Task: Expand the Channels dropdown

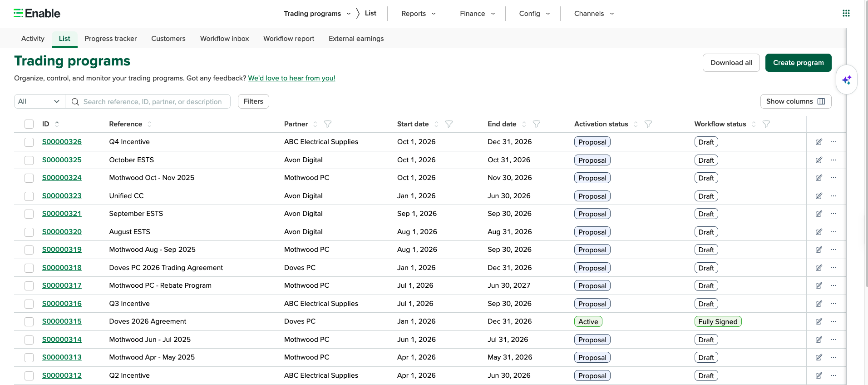Action: [594, 14]
